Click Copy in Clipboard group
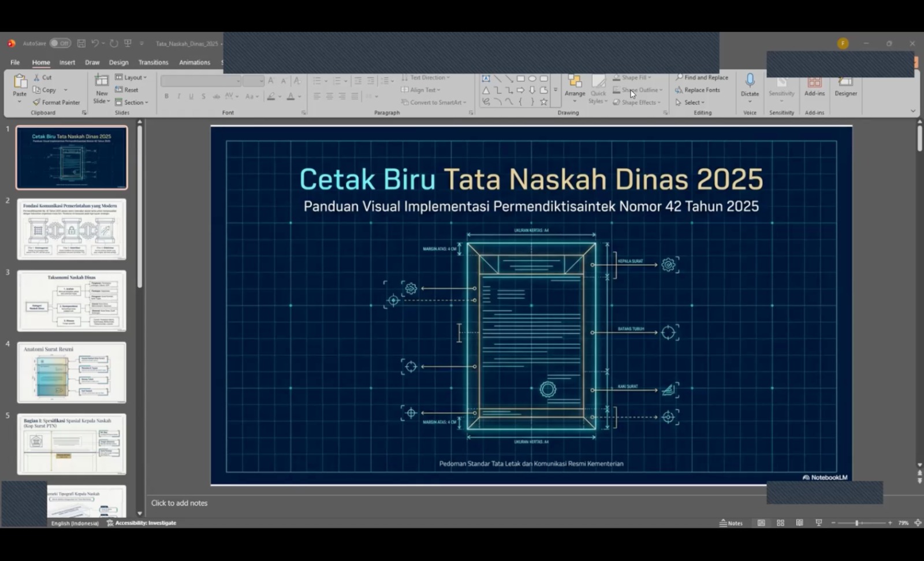This screenshot has height=561, width=924. coord(44,90)
